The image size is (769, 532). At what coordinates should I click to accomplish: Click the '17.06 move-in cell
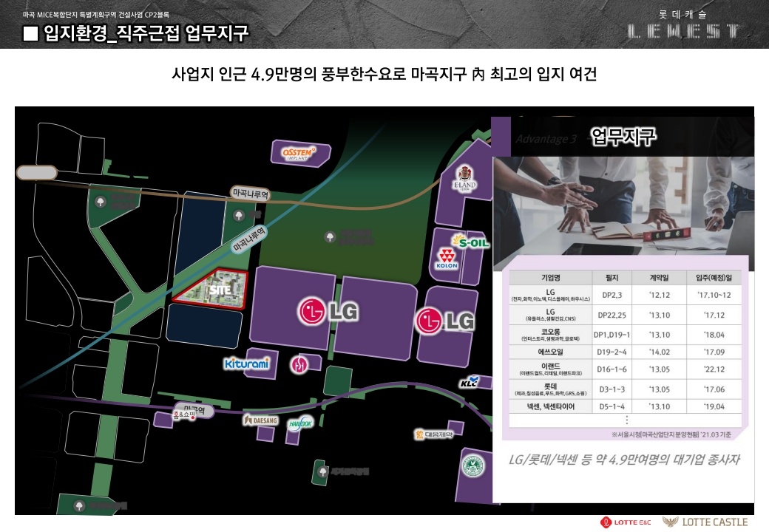(714, 389)
